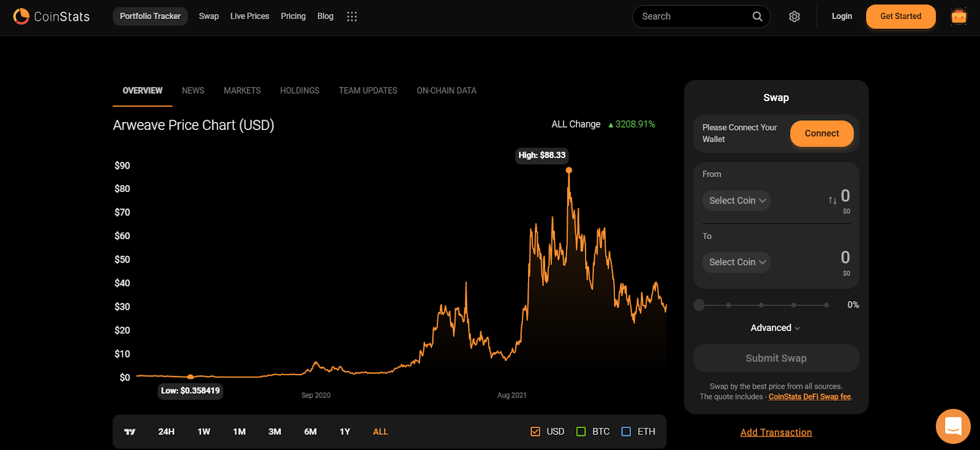Open the Holdings tab
980x450 pixels.
300,91
